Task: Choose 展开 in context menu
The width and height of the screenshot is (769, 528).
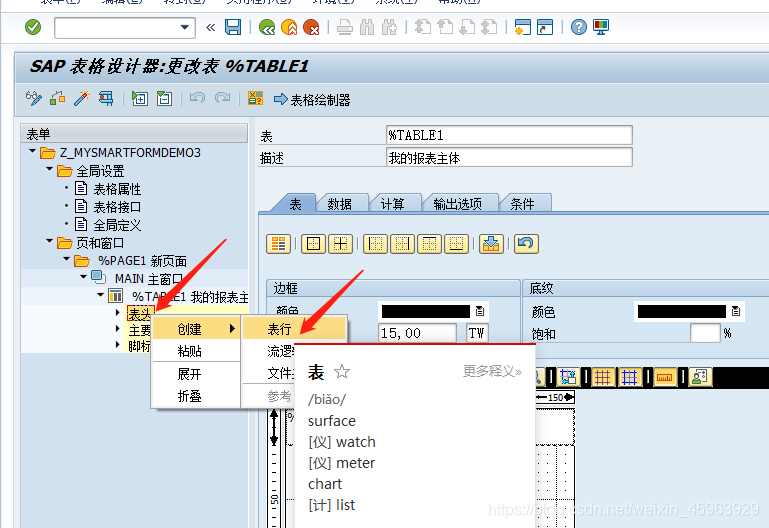Action: point(196,374)
